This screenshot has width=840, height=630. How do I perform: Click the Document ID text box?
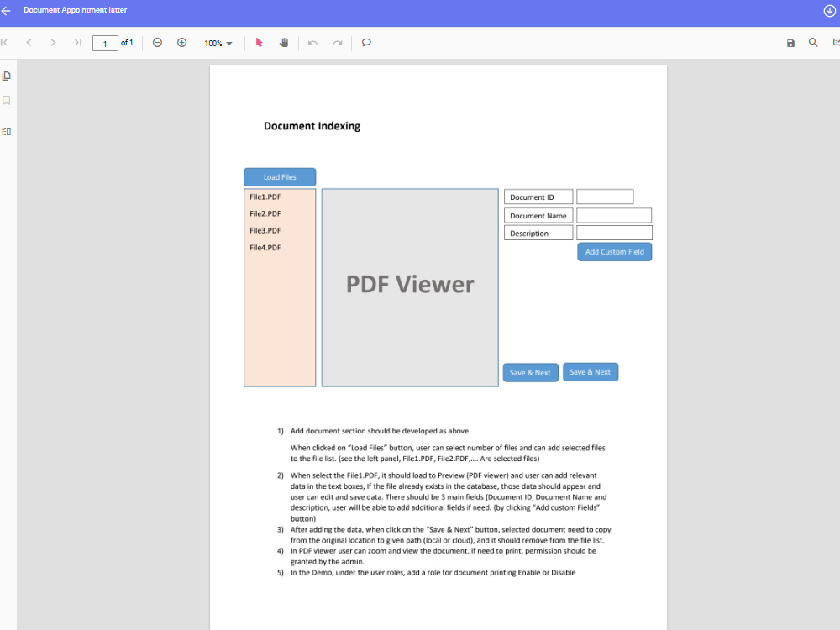605,197
